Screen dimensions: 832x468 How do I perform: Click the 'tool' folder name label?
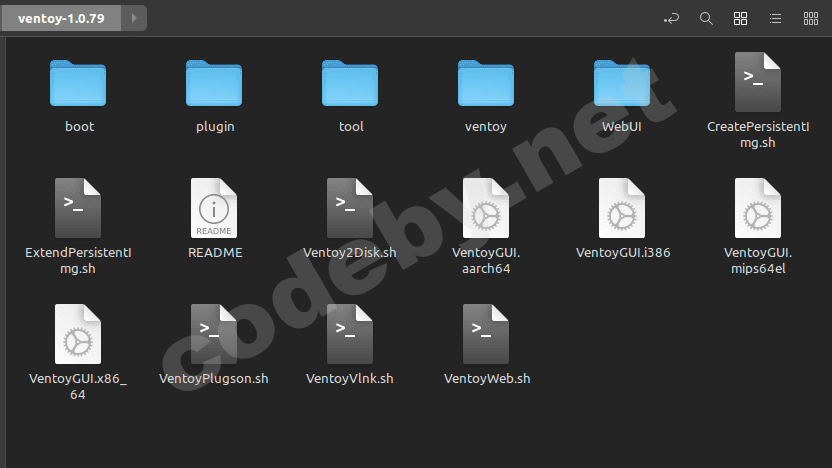coord(351,126)
